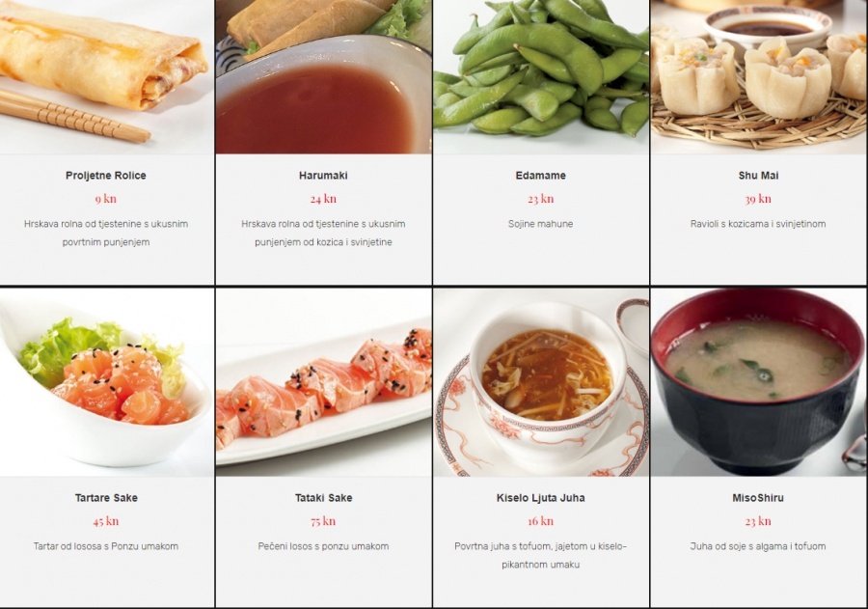The image size is (868, 609).
Task: Open the Shu Mai dumplings photo
Action: (x=759, y=76)
